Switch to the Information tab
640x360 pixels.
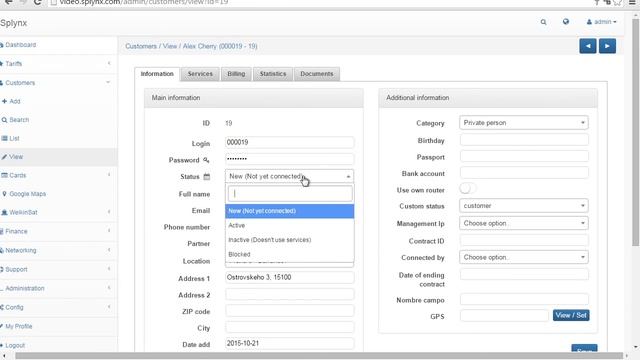(x=157, y=74)
